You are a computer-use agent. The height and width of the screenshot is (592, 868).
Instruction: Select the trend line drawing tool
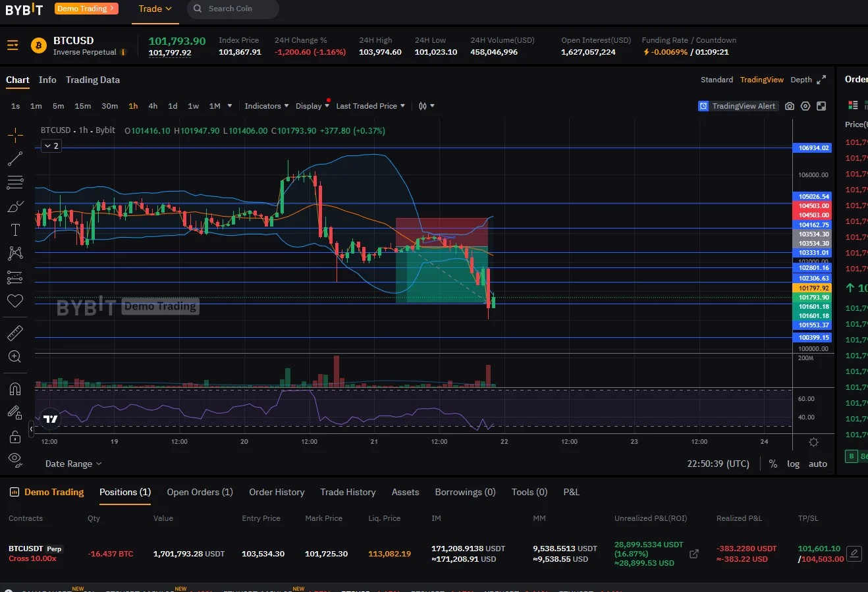tap(15, 159)
